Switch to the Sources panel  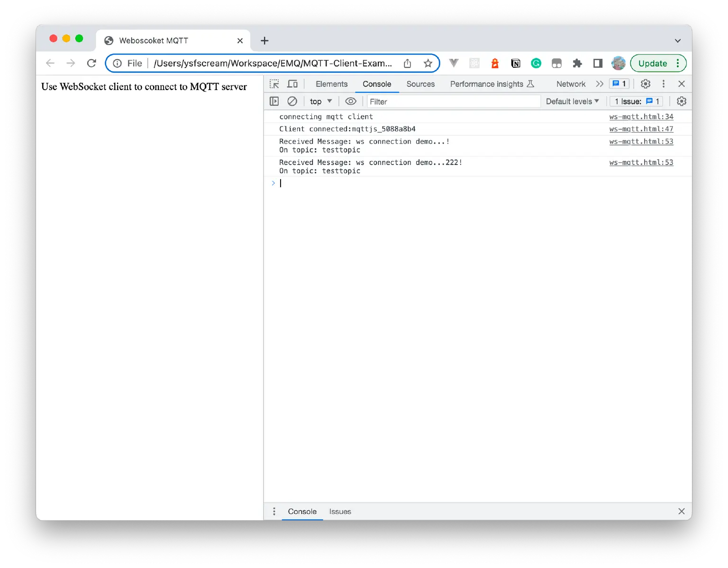tap(420, 83)
